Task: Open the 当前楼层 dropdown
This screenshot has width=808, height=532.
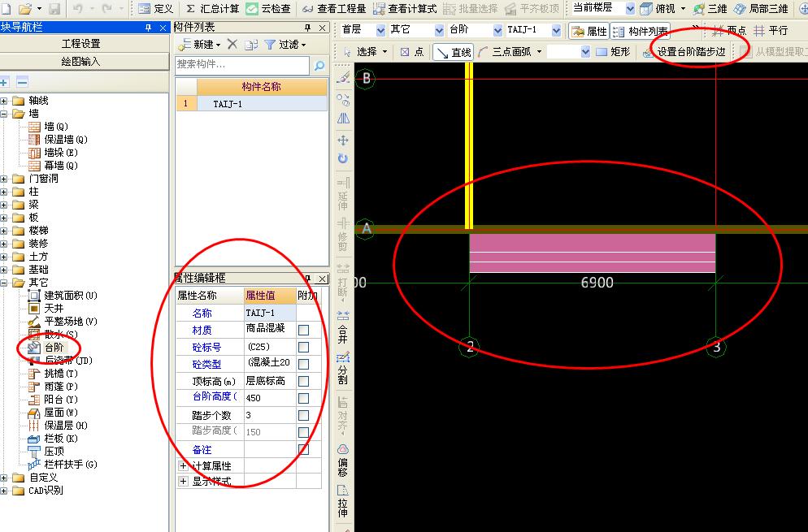Action: (x=630, y=8)
